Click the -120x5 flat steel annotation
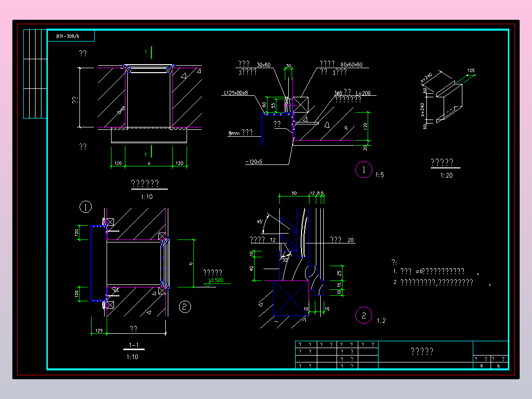The image size is (532, 399). tap(254, 162)
